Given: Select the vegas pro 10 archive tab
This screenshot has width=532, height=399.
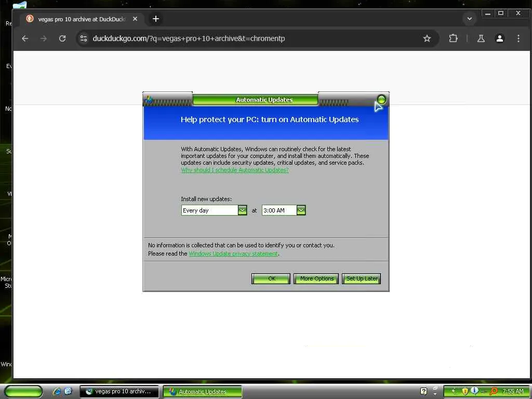Looking at the screenshot, I should 81,19.
